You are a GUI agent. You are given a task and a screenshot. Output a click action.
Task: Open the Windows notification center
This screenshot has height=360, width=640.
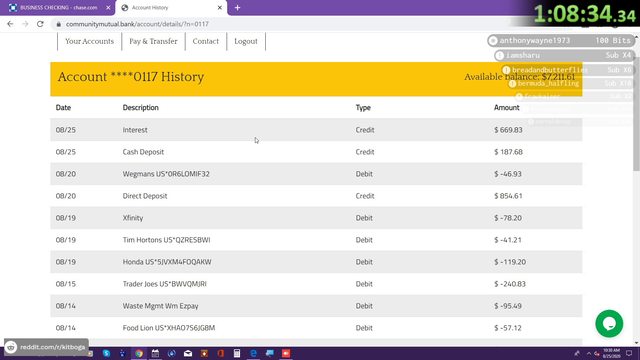point(629,353)
